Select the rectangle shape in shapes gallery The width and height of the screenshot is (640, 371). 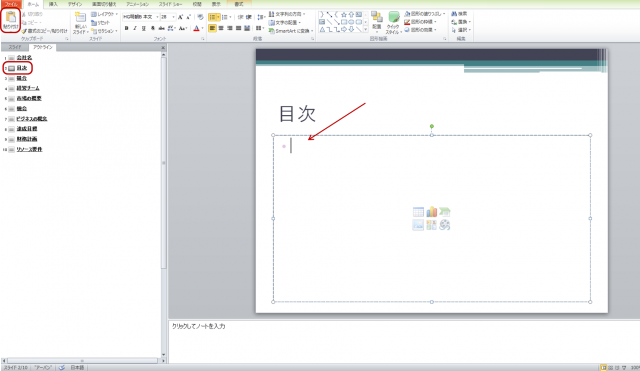(x=344, y=22)
